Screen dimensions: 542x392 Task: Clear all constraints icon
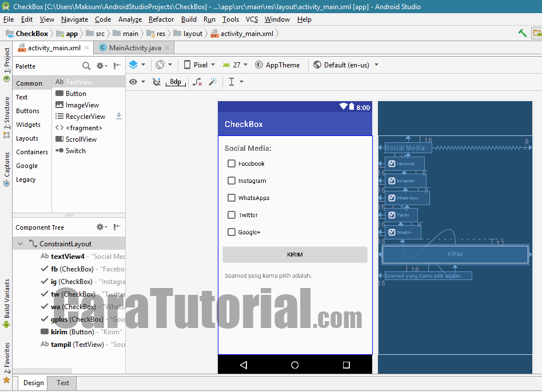coord(197,82)
